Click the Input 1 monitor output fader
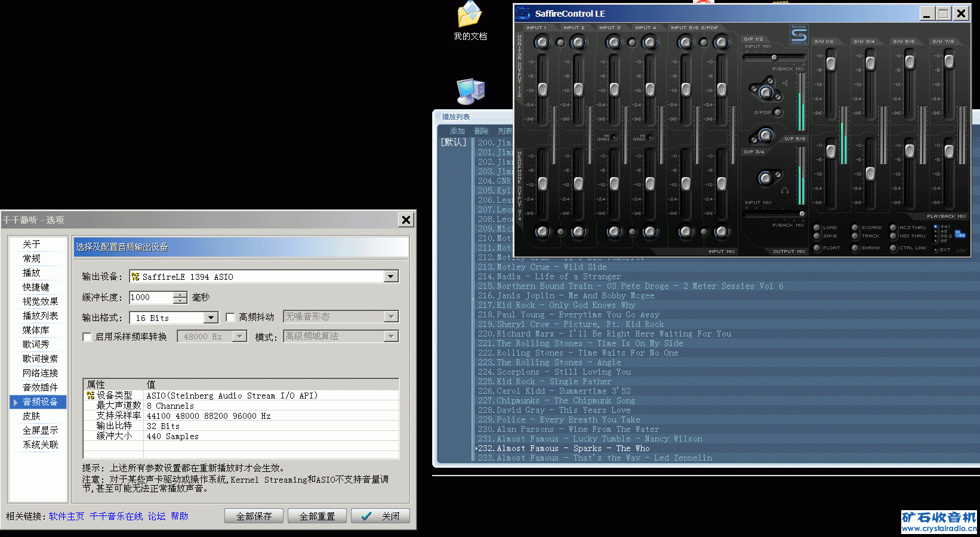 click(x=543, y=89)
